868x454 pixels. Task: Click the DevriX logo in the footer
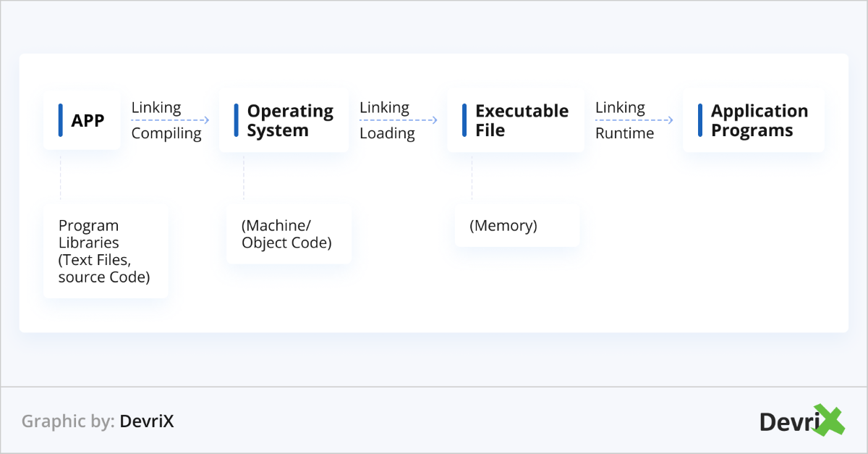click(802, 420)
